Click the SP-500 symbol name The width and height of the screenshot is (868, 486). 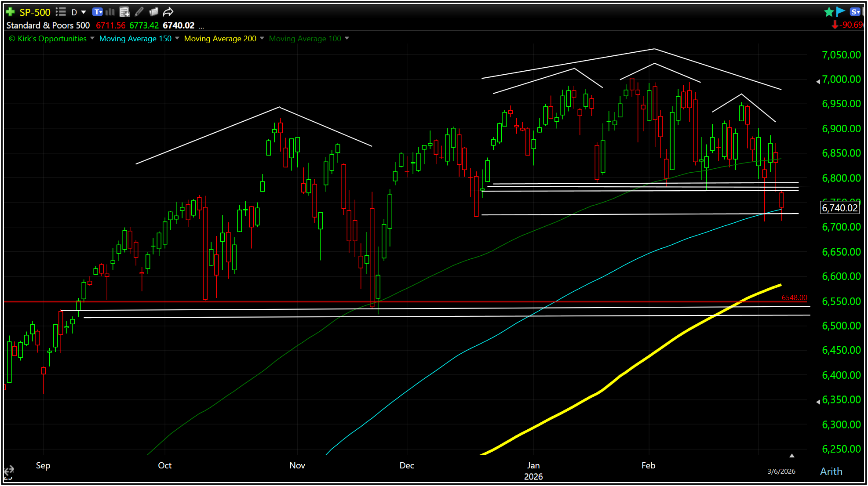[35, 12]
